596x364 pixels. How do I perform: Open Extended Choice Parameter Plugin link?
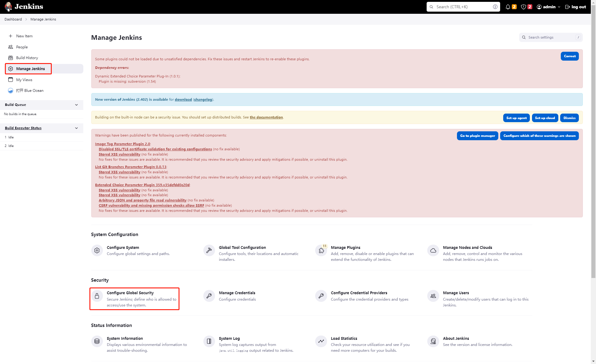(x=142, y=185)
